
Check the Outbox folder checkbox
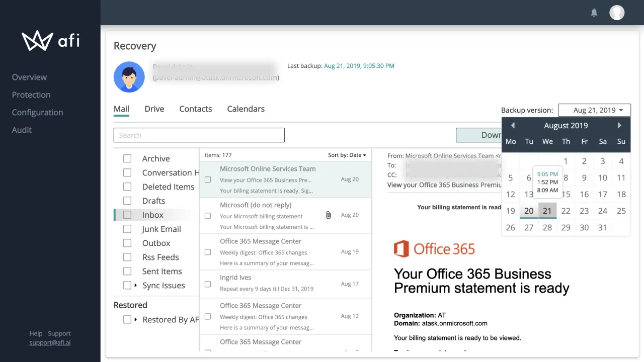[127, 243]
